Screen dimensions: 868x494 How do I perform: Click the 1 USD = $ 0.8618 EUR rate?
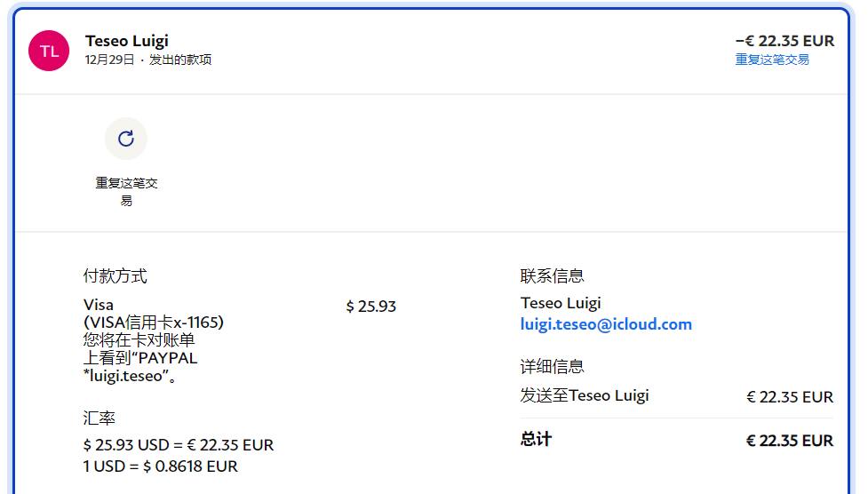click(160, 466)
